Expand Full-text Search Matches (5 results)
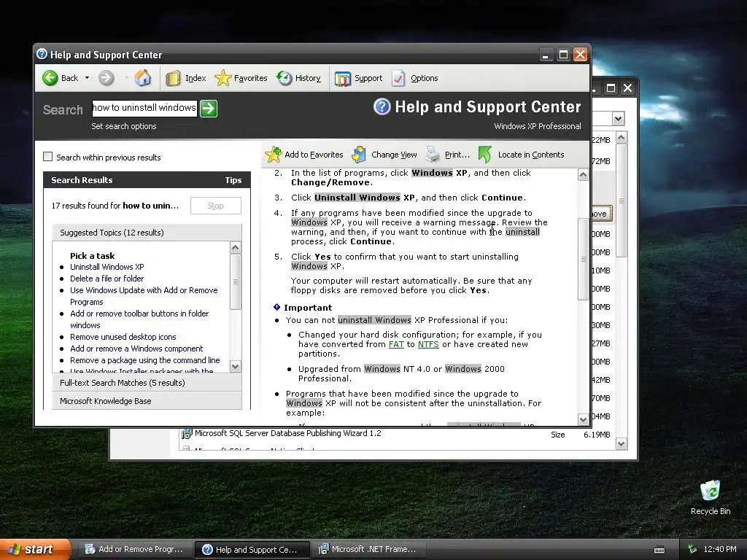 [x=147, y=383]
